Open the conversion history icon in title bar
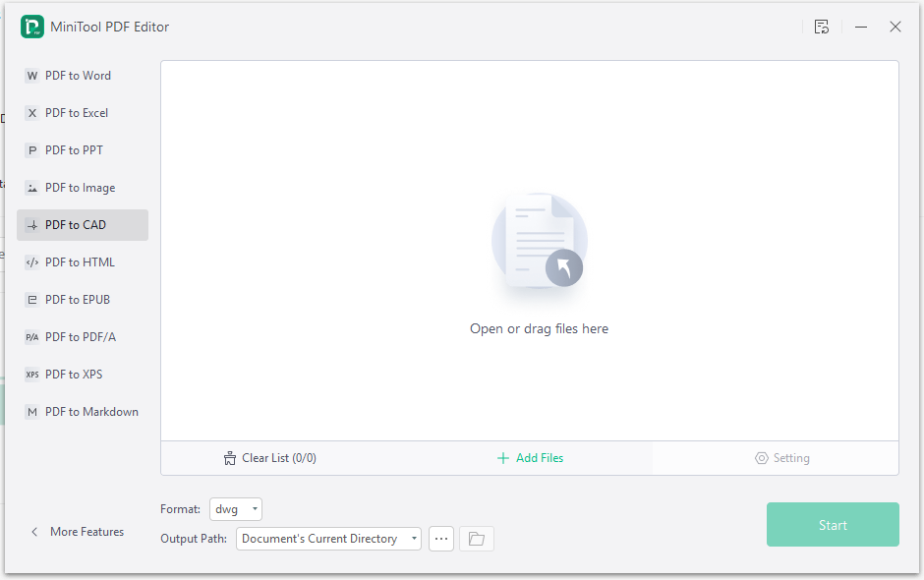This screenshot has width=924, height=580. point(822,27)
